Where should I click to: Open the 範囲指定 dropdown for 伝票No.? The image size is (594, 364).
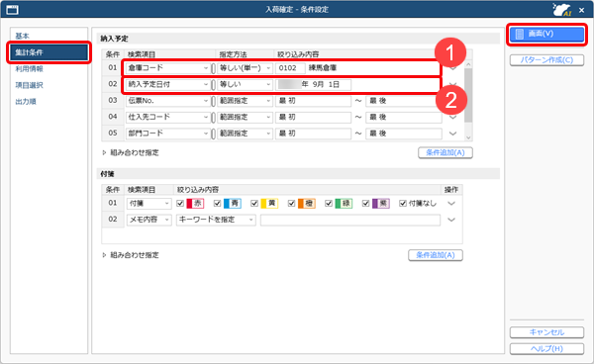click(x=245, y=101)
